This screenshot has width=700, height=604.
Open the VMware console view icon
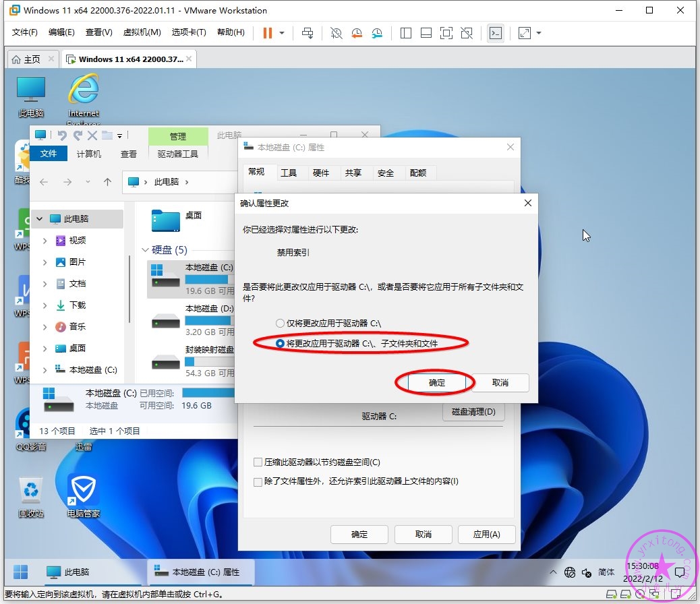(x=496, y=33)
